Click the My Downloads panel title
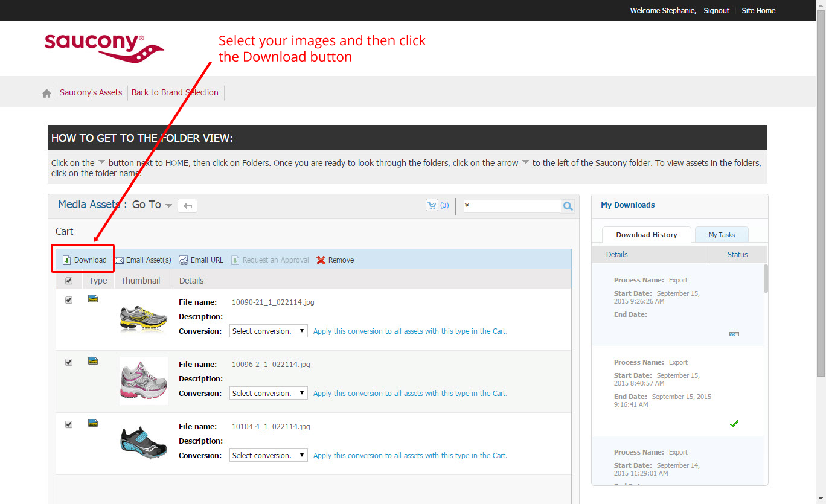 (628, 205)
